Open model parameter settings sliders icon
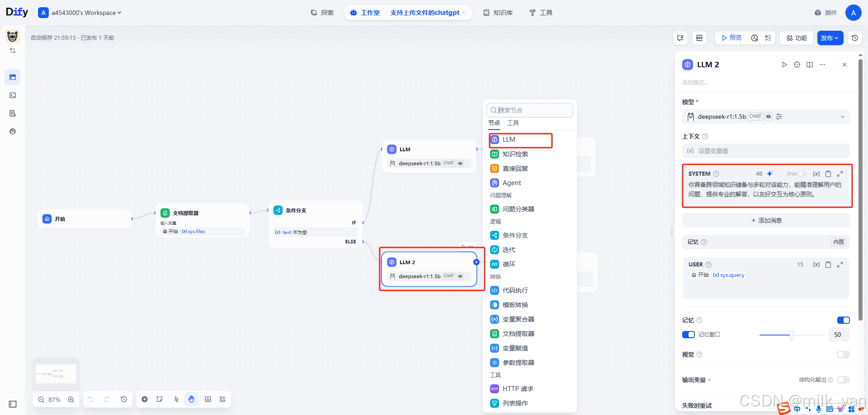 pos(779,117)
